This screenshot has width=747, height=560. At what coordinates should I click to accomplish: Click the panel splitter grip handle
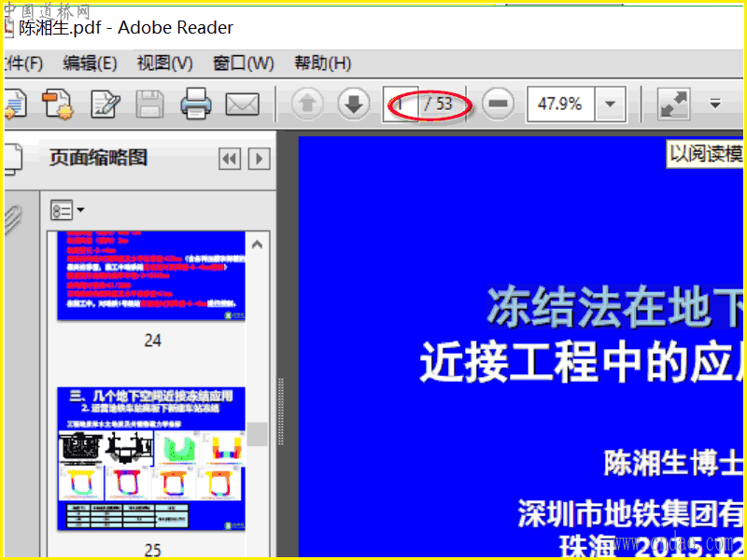tap(281, 412)
